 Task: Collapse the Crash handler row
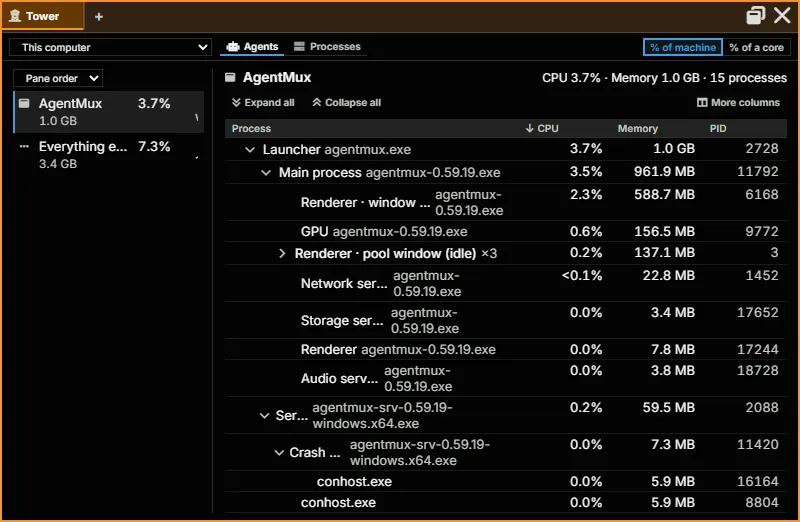[x=279, y=452]
